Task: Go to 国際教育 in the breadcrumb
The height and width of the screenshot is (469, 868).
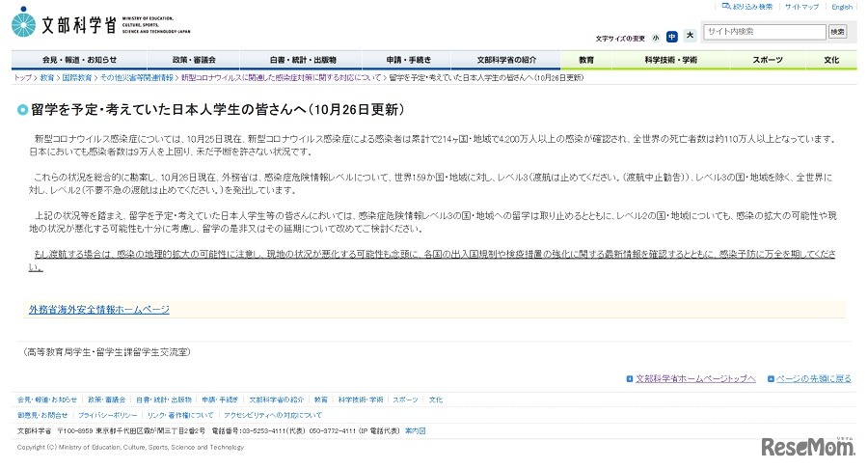Action: 77,78
